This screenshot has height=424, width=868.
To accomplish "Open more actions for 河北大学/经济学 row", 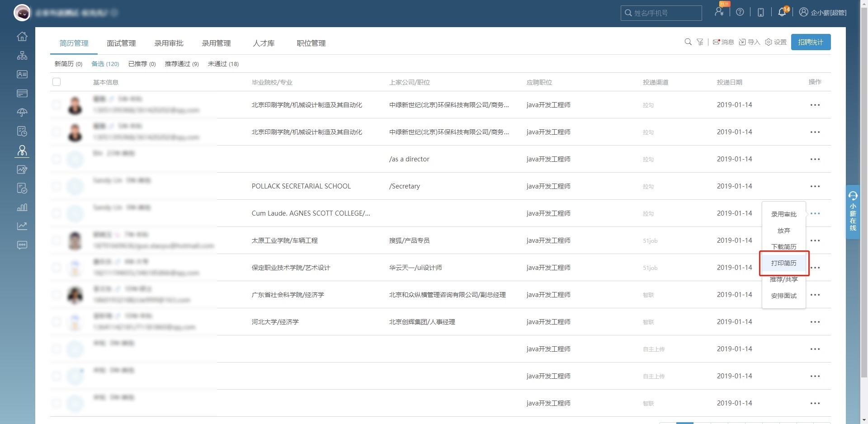I will click(815, 322).
